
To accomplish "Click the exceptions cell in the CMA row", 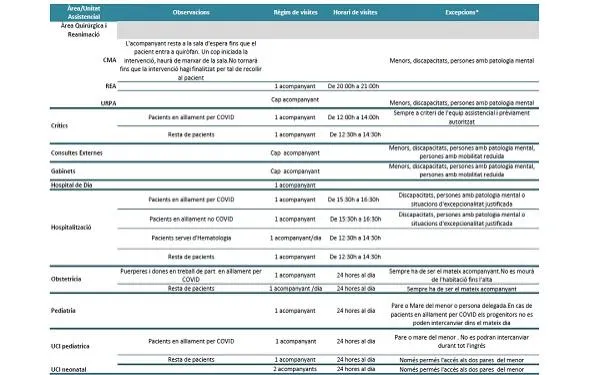I will (462, 60).
